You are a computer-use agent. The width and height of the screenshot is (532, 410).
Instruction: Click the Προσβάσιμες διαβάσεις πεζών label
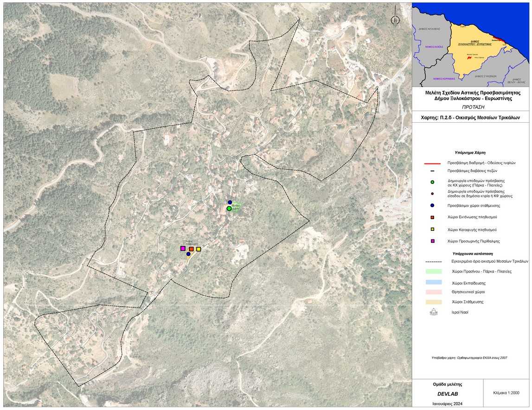click(x=472, y=171)
